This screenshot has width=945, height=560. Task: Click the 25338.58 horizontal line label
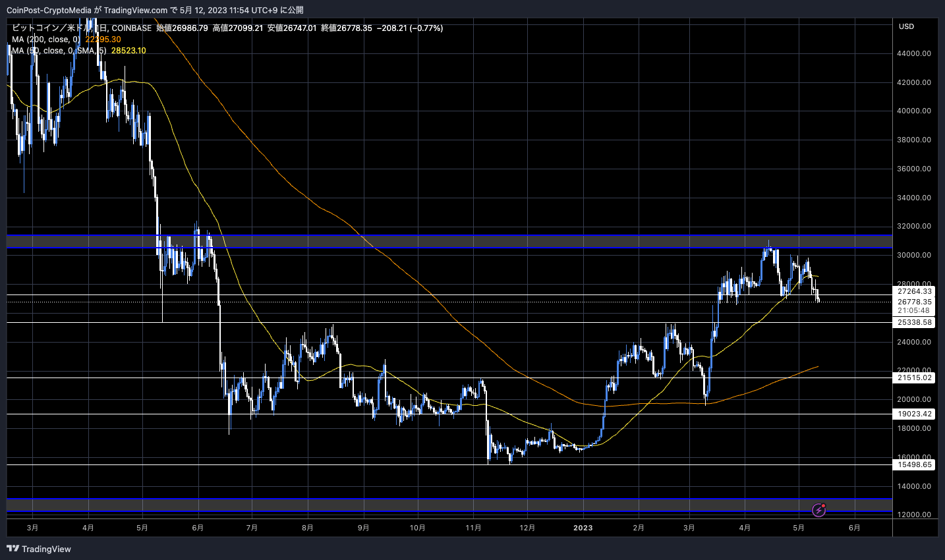915,323
